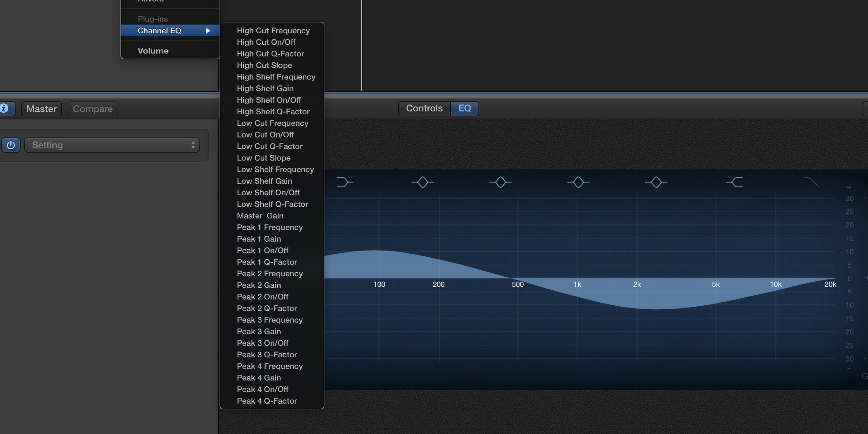Toggle Peak 2 On/Off parameter

click(x=263, y=296)
